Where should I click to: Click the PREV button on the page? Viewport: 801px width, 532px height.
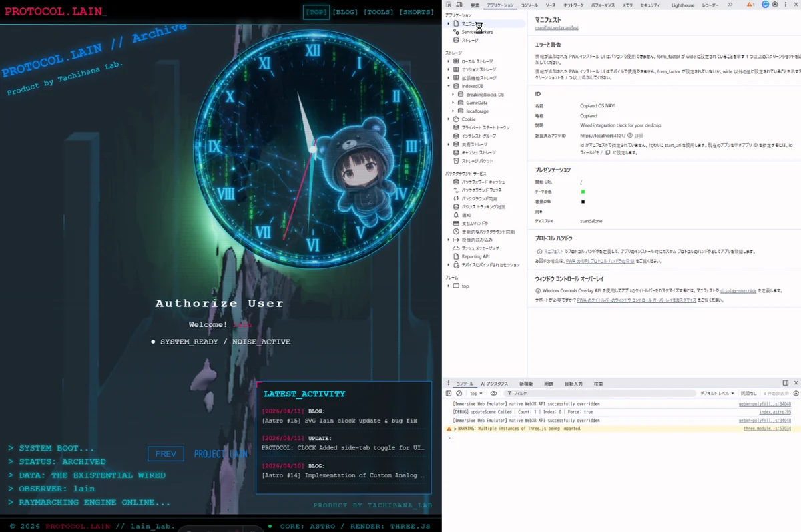[166, 454]
